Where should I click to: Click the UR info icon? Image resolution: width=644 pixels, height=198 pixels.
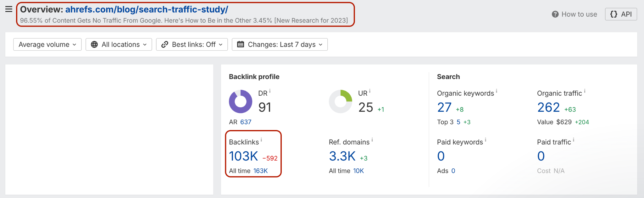tap(370, 91)
